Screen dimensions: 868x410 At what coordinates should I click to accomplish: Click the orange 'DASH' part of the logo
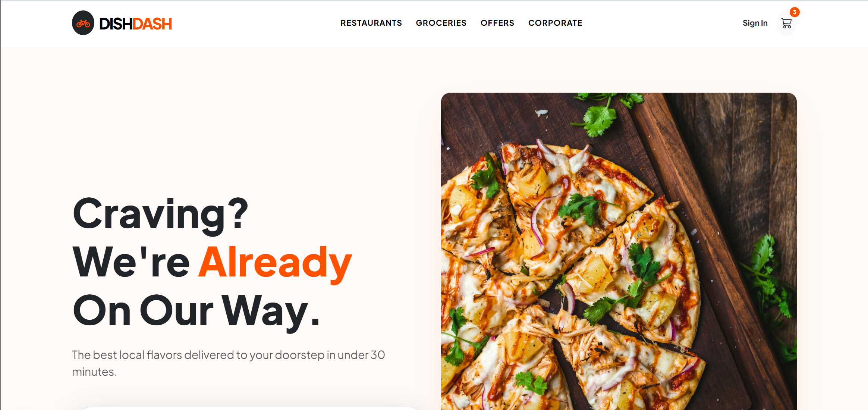(x=152, y=24)
